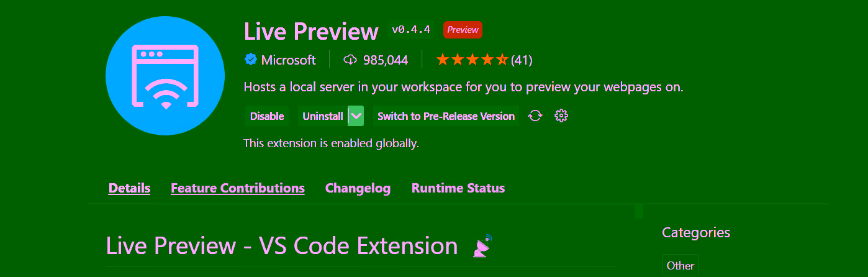Disable the Live Preview extension
Screen dimensions: 868x277
[x=267, y=116]
